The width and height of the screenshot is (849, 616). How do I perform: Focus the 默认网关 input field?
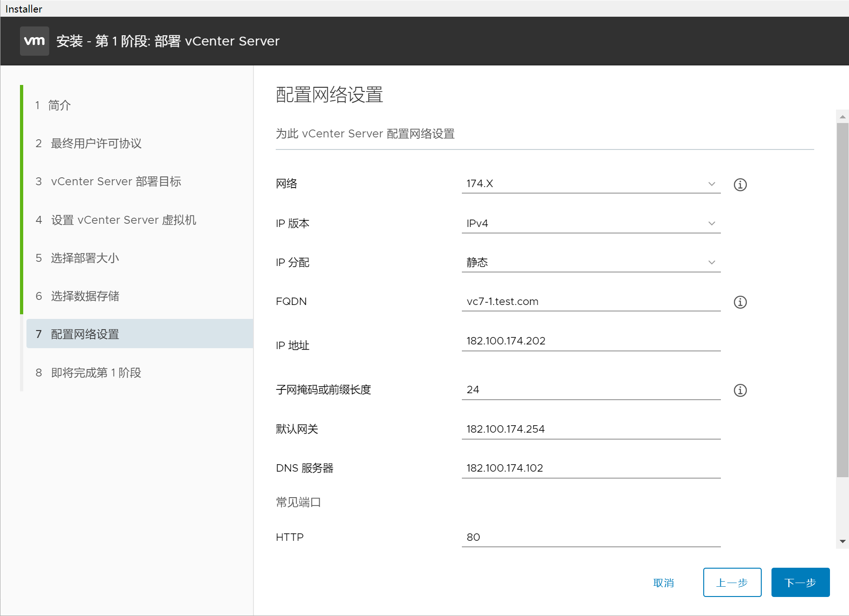point(590,429)
